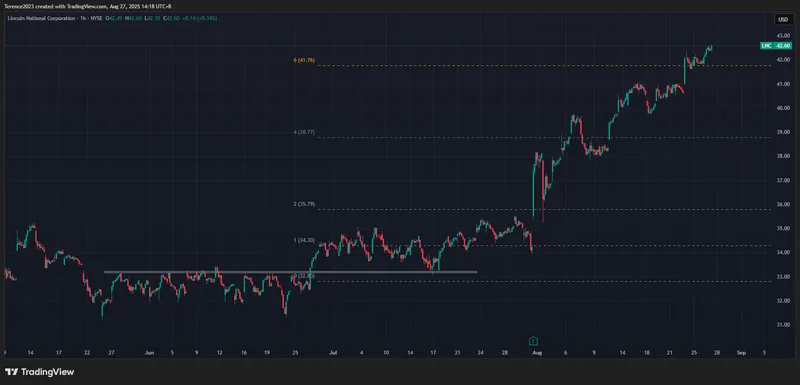800x385 pixels.
Task: Select the Fib level 4 (38.77) label
Action: coord(304,132)
